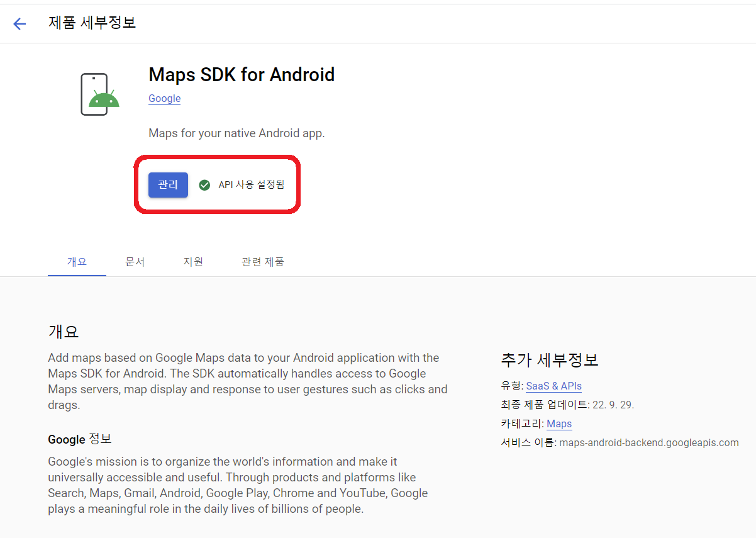The height and width of the screenshot is (538, 756).
Task: Click the Maps SDK for Android heading
Action: [242, 75]
